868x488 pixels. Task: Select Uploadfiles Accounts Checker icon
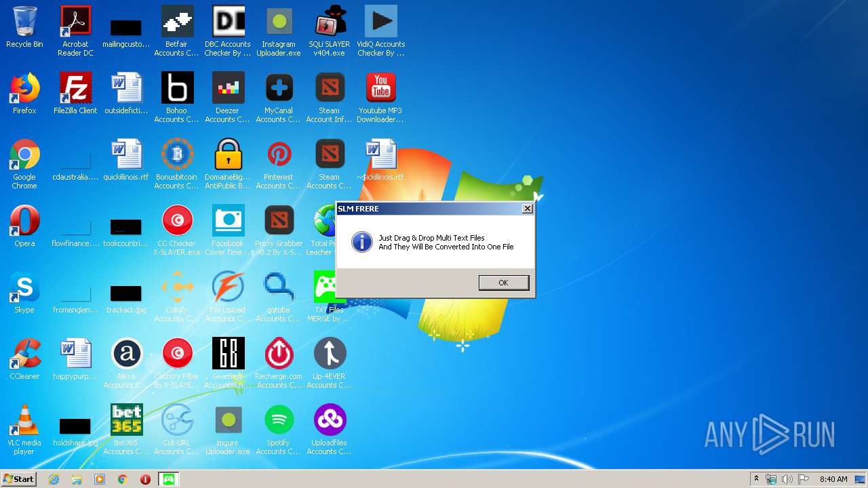click(x=330, y=430)
